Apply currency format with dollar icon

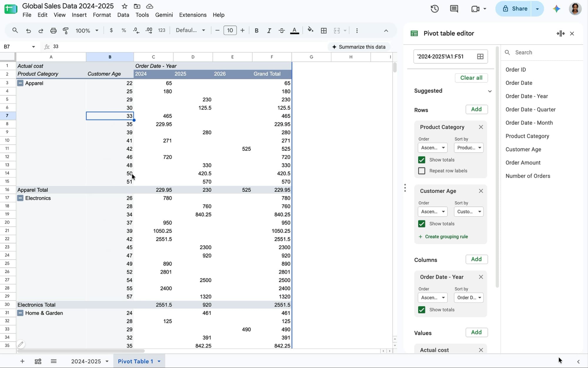point(111,30)
